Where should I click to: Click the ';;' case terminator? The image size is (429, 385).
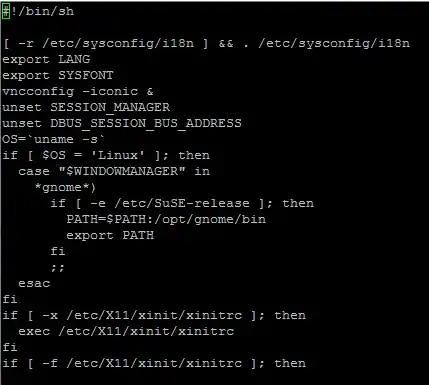(58, 268)
